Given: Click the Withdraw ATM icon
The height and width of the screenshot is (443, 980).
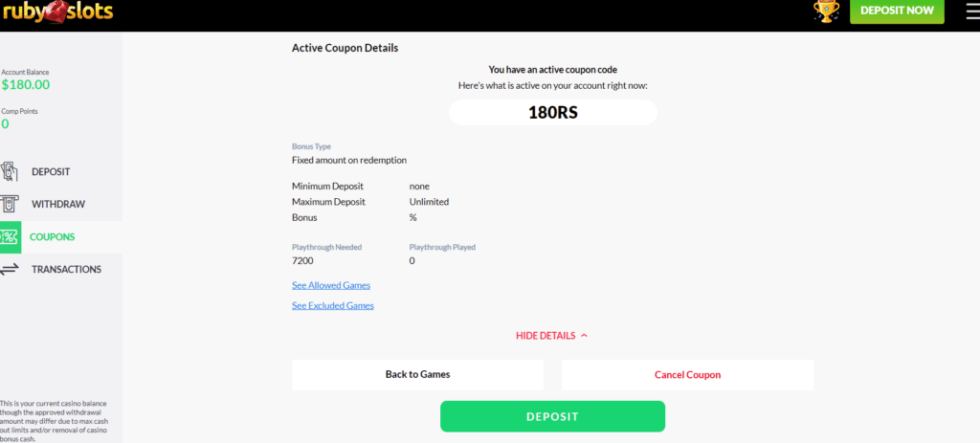Looking at the screenshot, I should [8, 205].
